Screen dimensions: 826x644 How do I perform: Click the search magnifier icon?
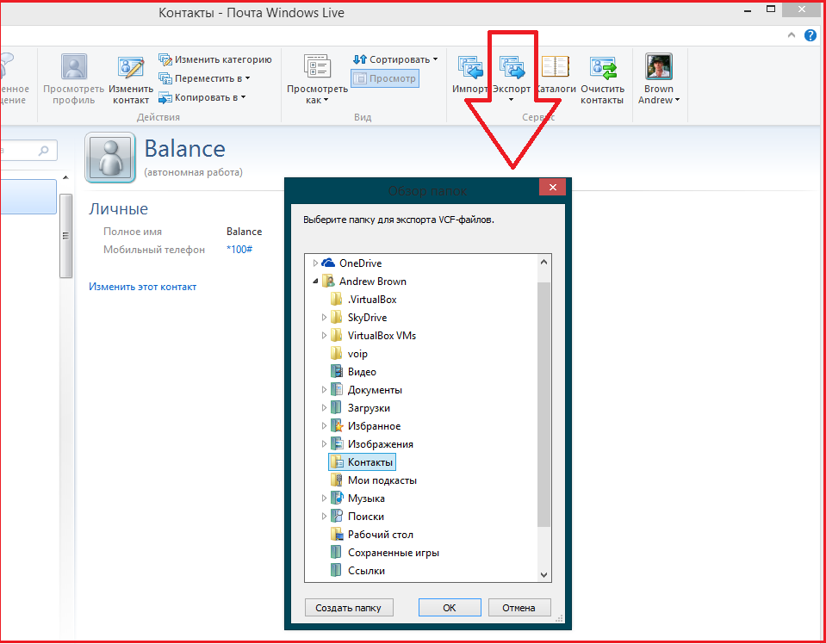pos(44,151)
